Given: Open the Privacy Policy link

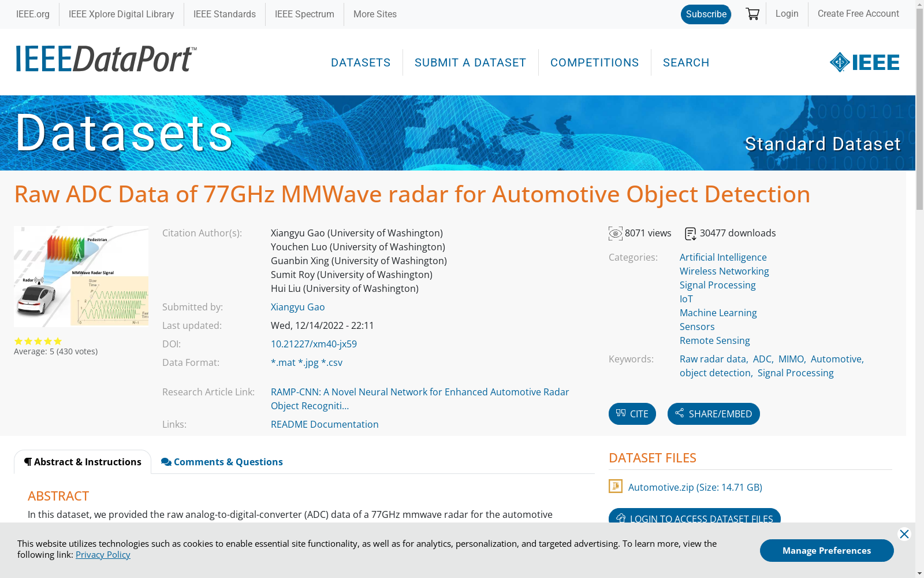Looking at the screenshot, I should pyautogui.click(x=103, y=554).
